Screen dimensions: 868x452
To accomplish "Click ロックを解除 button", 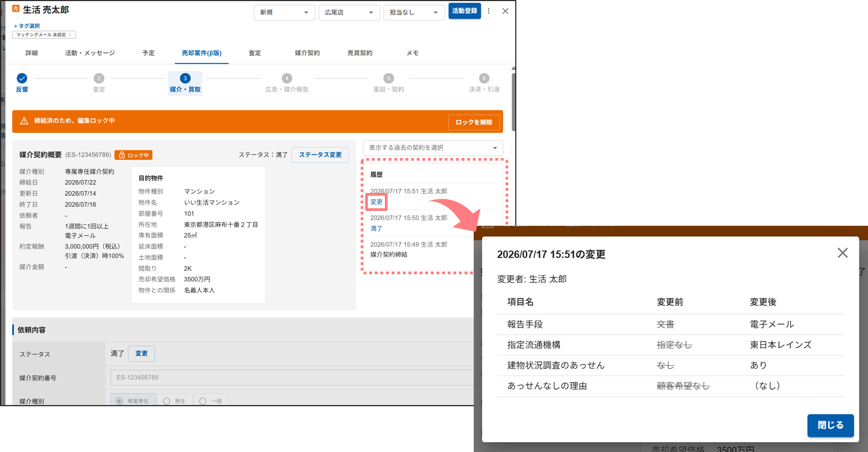I will 474,122.
